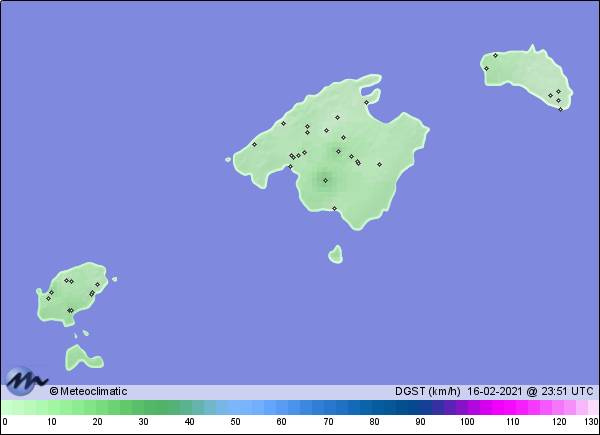Pick the light green swatch above 10
Screen dimensions: 600x435
pyautogui.click(x=54, y=407)
